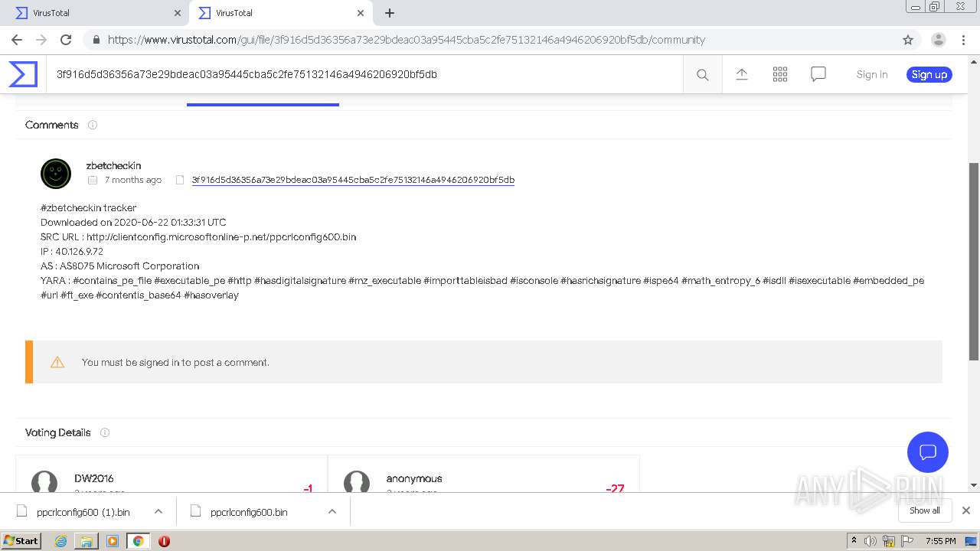
Task: Click the '7 months ago' timestamp
Action: (133, 180)
